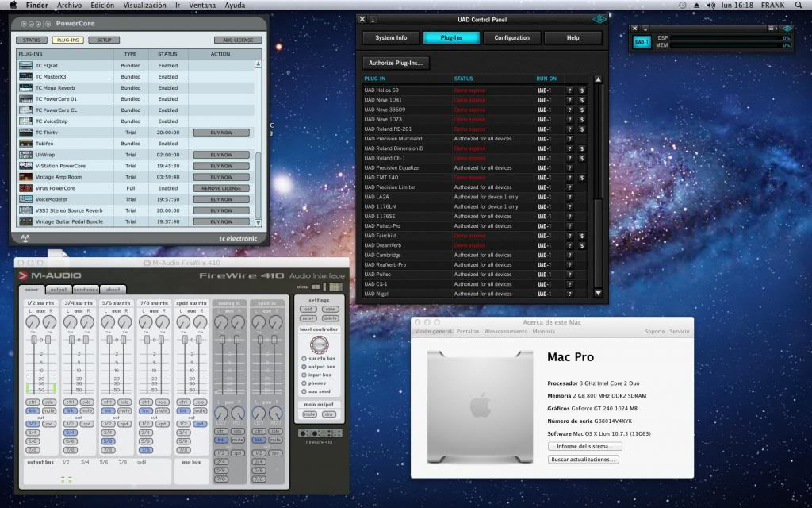Open the 'hardware' tab in M-Audio panel
This screenshot has height=508, width=812.
[86, 290]
